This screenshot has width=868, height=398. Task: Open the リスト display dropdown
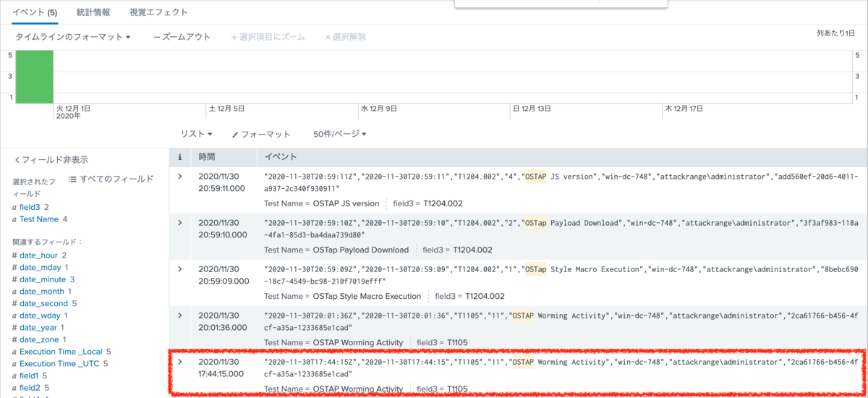coord(196,134)
